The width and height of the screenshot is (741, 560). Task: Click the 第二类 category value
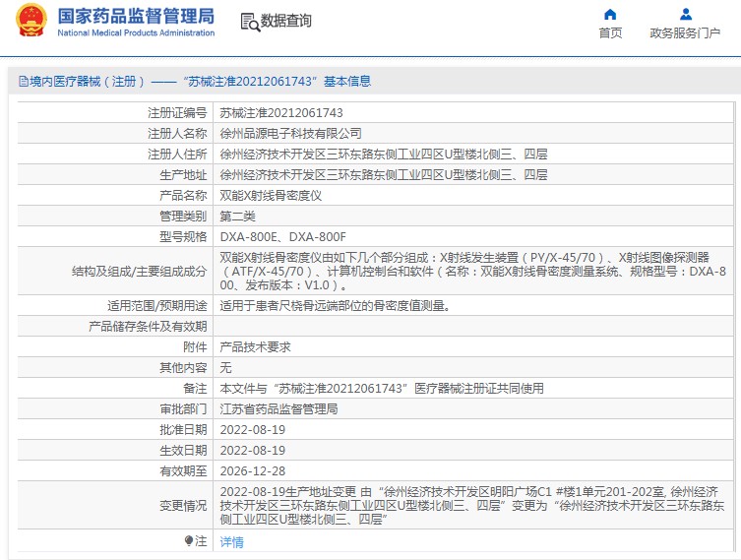[x=238, y=217]
